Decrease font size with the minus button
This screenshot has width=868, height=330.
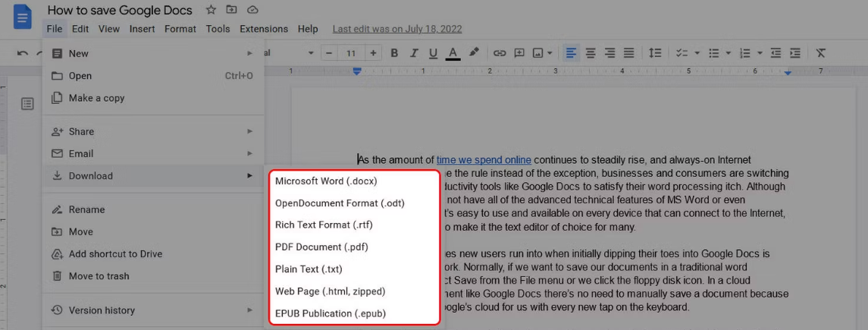[x=329, y=53]
